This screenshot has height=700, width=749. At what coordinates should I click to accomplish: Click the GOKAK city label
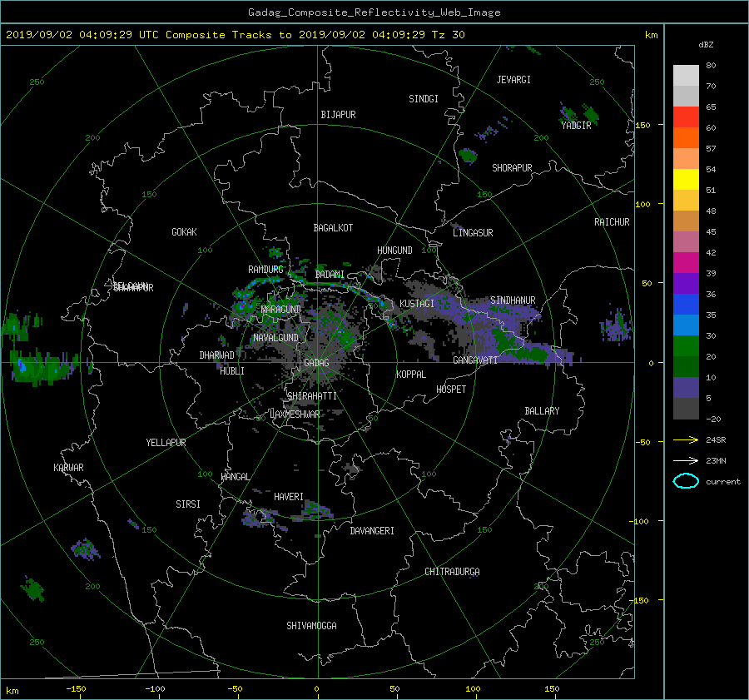(x=185, y=232)
